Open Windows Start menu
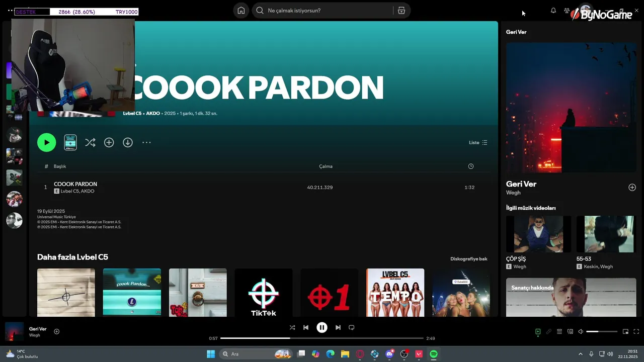 pyautogui.click(x=211, y=354)
